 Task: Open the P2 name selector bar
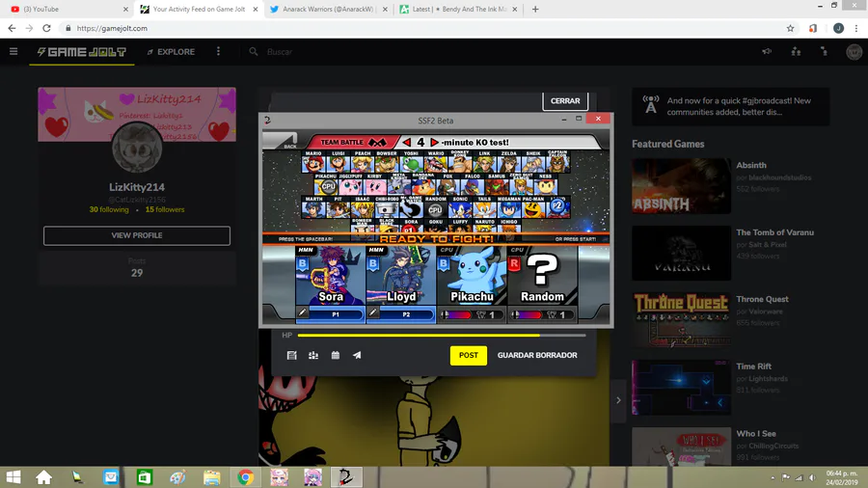(406, 314)
